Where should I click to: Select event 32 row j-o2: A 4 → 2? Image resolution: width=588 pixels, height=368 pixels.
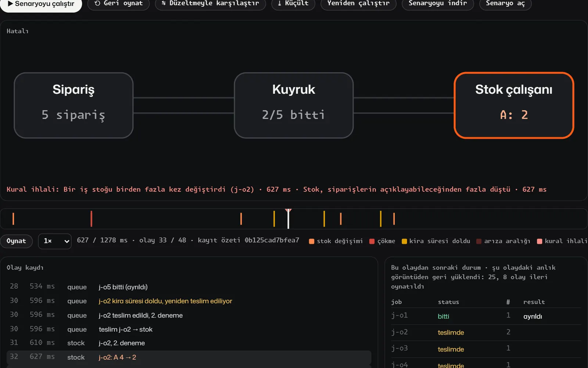(189, 357)
